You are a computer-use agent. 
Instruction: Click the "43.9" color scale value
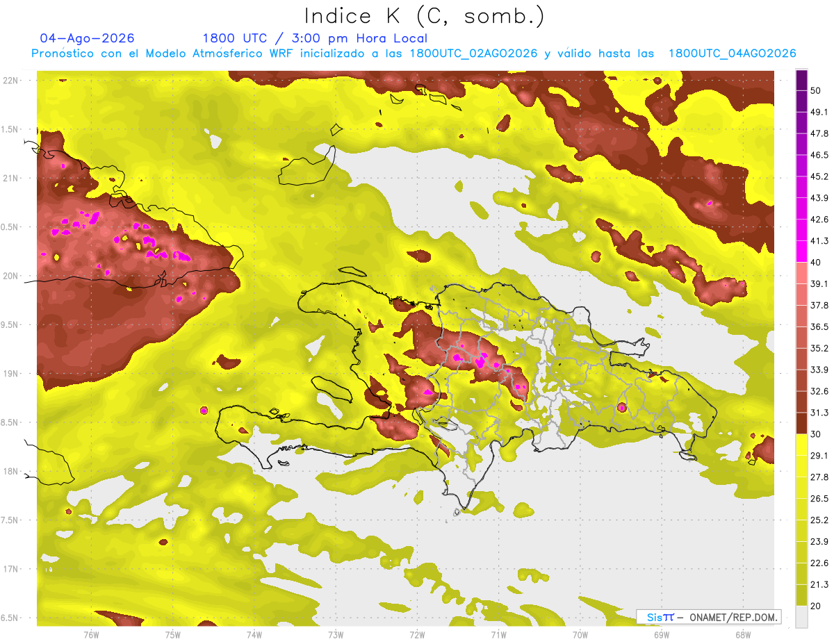click(819, 198)
